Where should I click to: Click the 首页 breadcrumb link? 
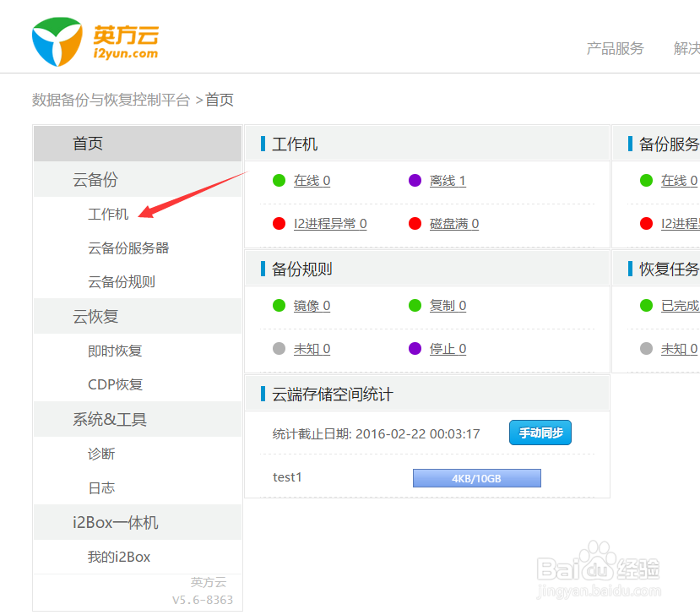pyautogui.click(x=219, y=100)
